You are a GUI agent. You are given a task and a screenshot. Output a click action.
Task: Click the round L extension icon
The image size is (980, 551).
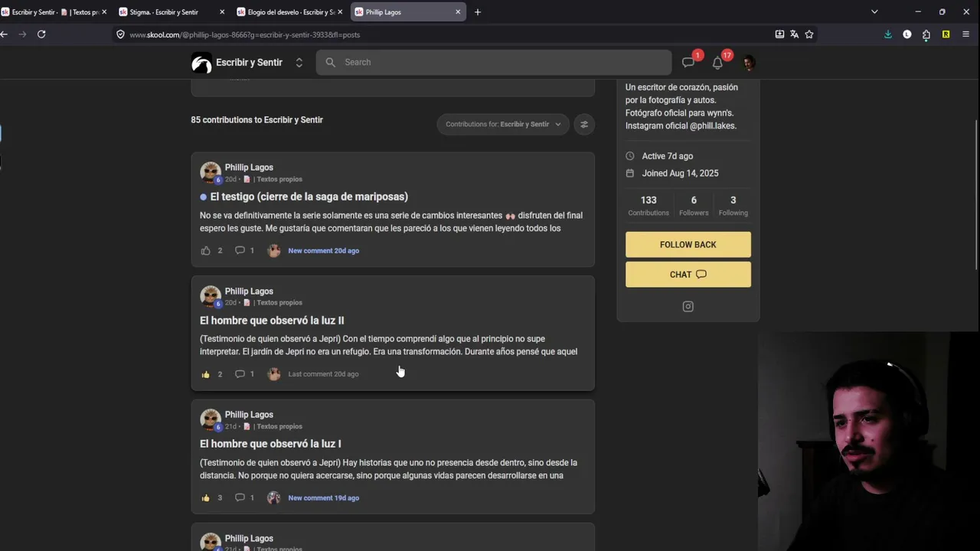[907, 34]
